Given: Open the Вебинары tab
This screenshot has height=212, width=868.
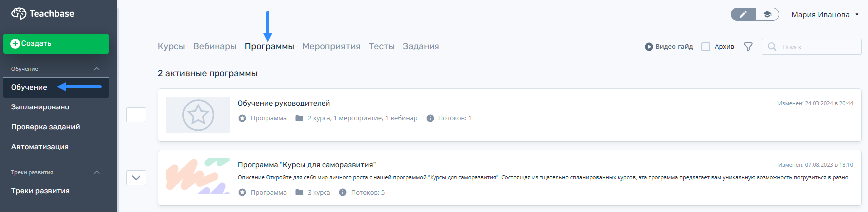Looking at the screenshot, I should (215, 46).
